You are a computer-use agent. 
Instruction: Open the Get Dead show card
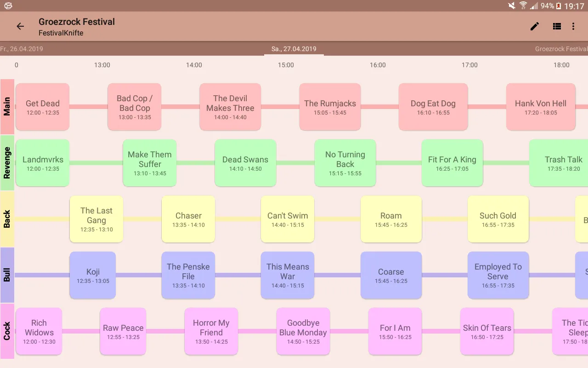click(x=43, y=107)
